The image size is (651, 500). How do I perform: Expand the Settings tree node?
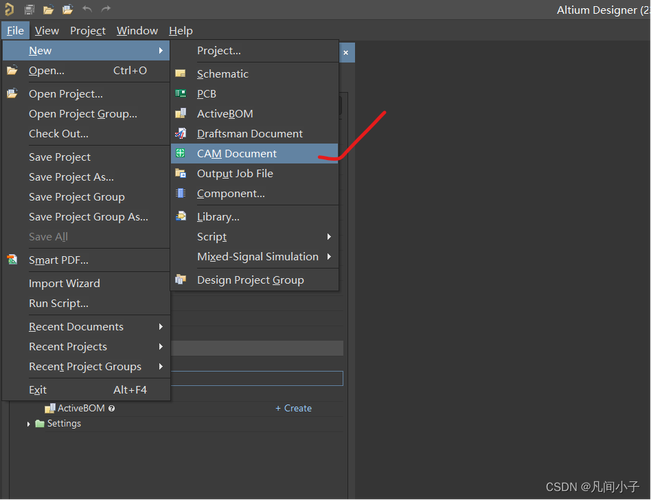[28, 424]
